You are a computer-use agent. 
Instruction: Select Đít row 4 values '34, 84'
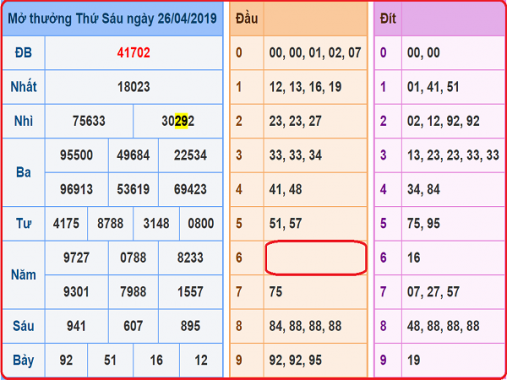pos(423,189)
